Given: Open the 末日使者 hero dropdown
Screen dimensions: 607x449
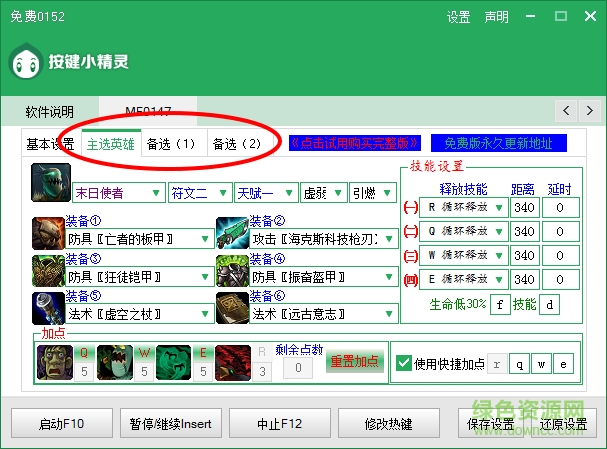Looking at the screenshot, I should 116,193.
